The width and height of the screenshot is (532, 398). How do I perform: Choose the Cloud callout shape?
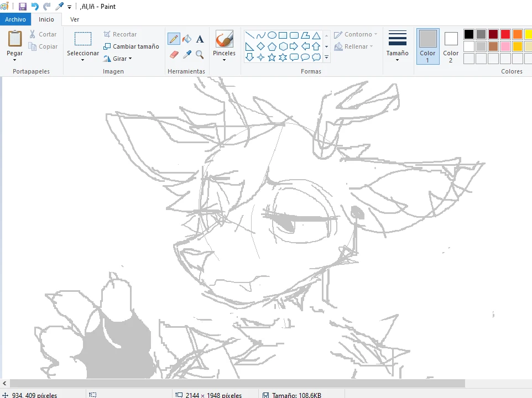pos(316,57)
